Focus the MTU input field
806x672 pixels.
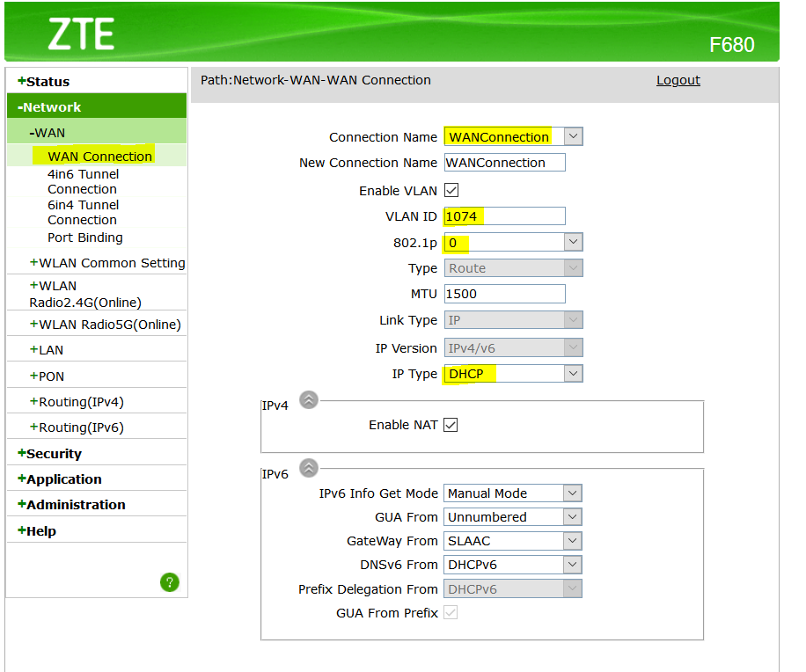[505, 294]
